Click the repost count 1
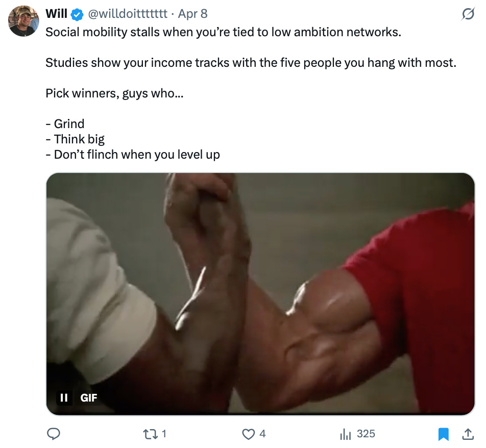 164,434
